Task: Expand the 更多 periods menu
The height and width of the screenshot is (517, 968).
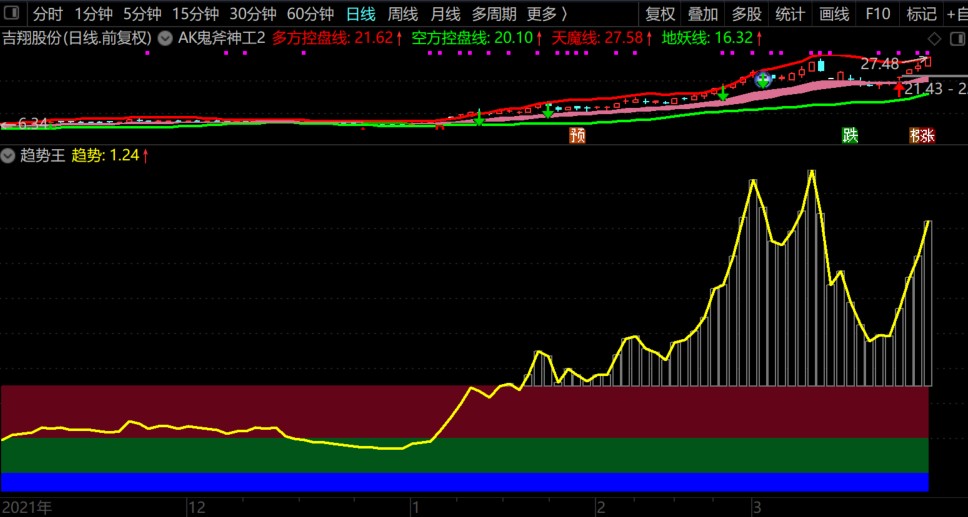Action: 547,14
